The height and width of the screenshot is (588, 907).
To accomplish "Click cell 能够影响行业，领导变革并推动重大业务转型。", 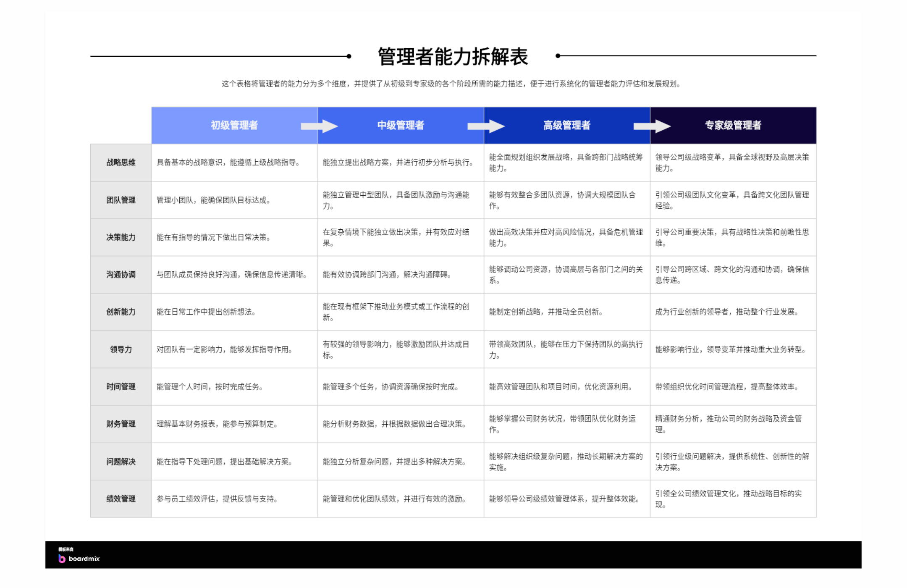I will click(734, 349).
